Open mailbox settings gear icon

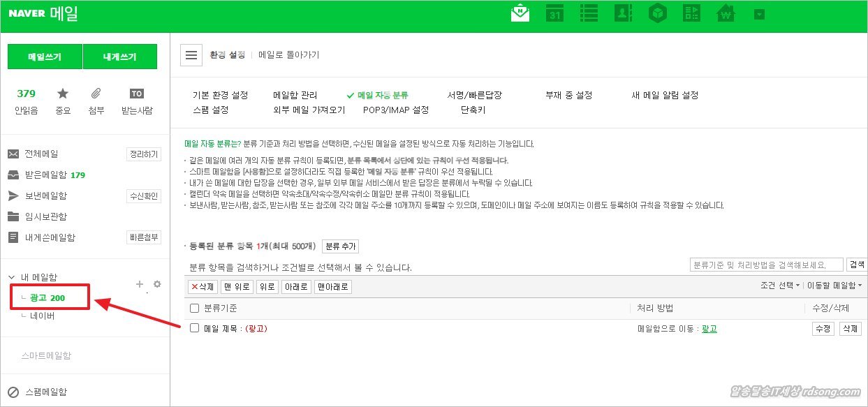tap(157, 284)
